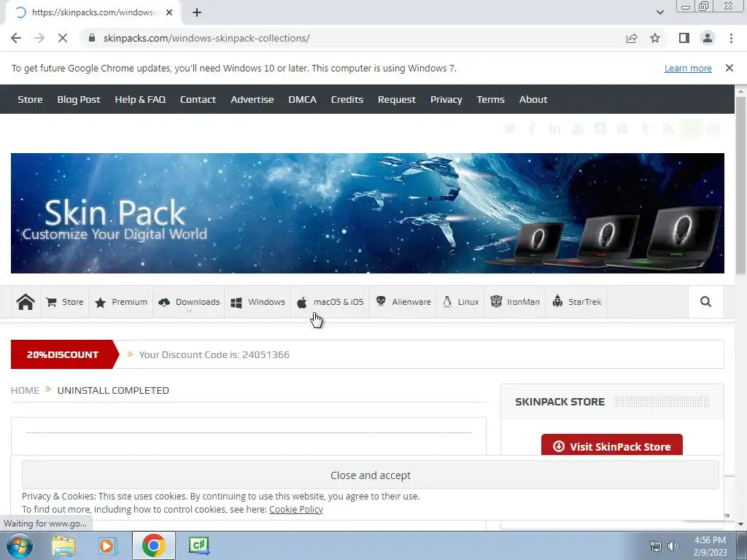Viewport: 747px width, 560px height.
Task: Open the Blog Post menu item
Action: (79, 99)
